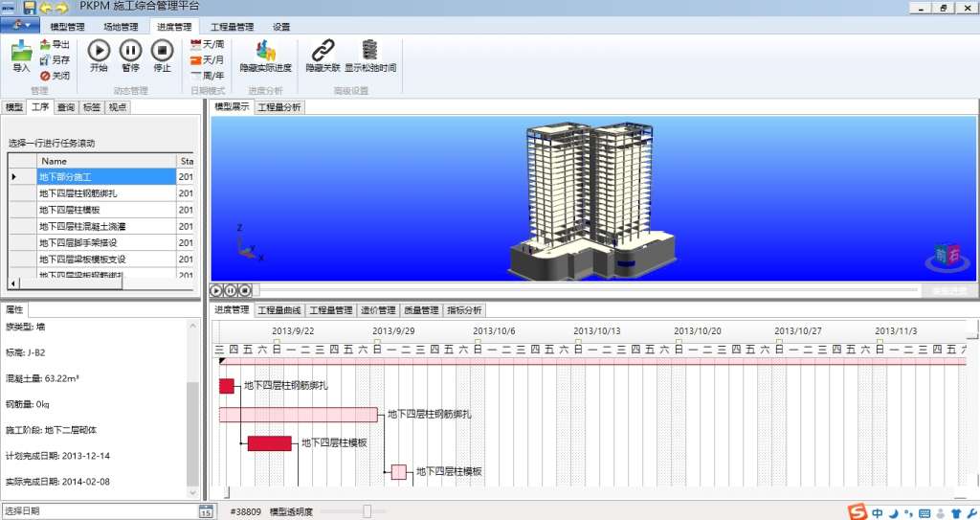Switch to 标签 left panel tab
This screenshot has width=980, height=520.
coord(92,107)
